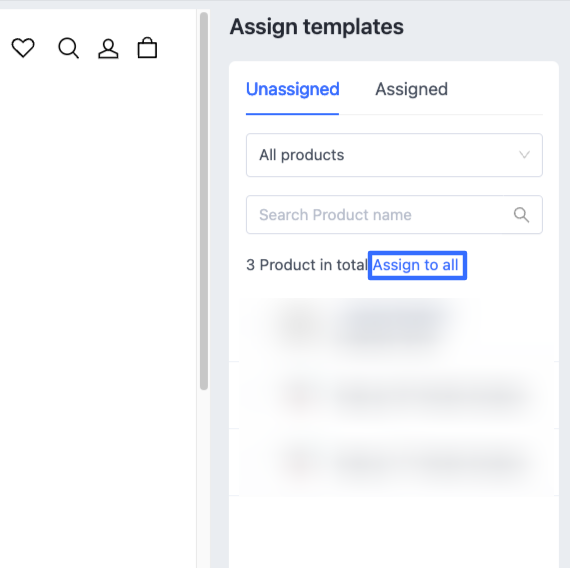Click the Assign to all link
Image resolution: width=570 pixels, height=568 pixels.
click(x=416, y=265)
